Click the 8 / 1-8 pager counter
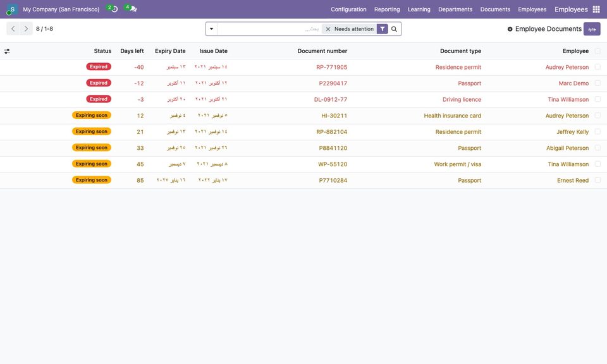The image size is (607, 364). 44,28
